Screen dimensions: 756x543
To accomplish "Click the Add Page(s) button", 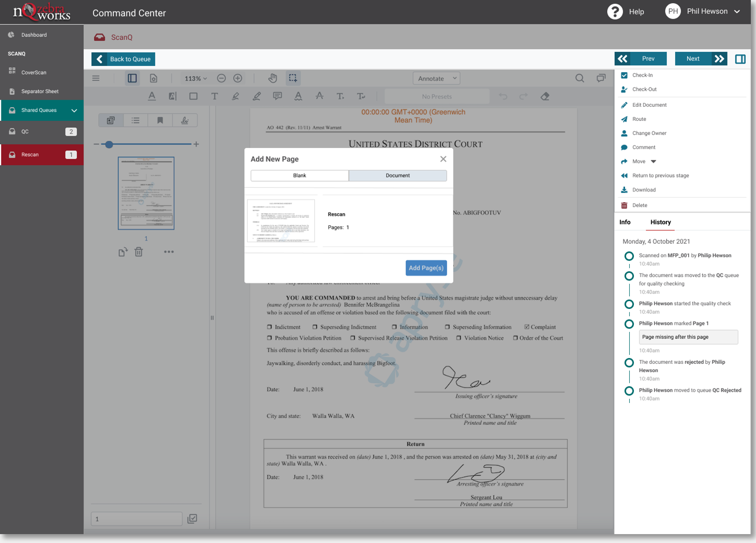I will [x=426, y=268].
